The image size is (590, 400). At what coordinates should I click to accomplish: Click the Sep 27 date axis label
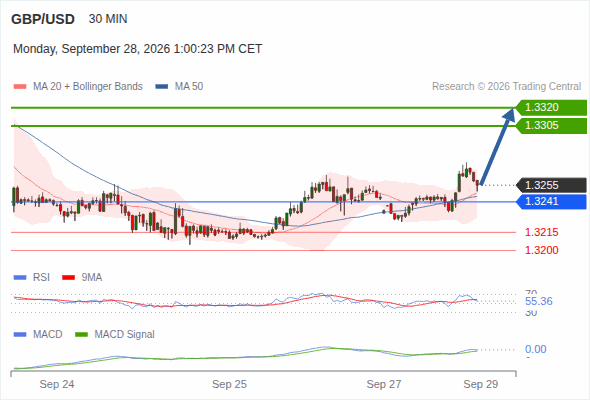coord(384,384)
